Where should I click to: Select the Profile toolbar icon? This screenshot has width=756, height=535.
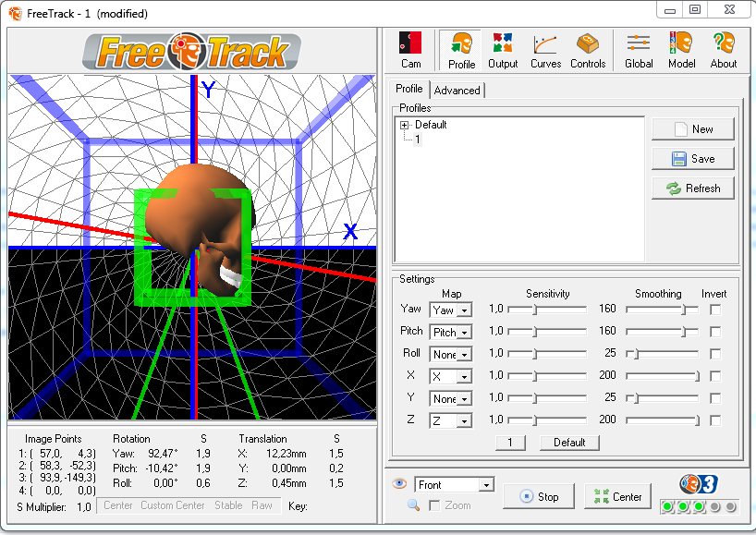pyautogui.click(x=461, y=50)
